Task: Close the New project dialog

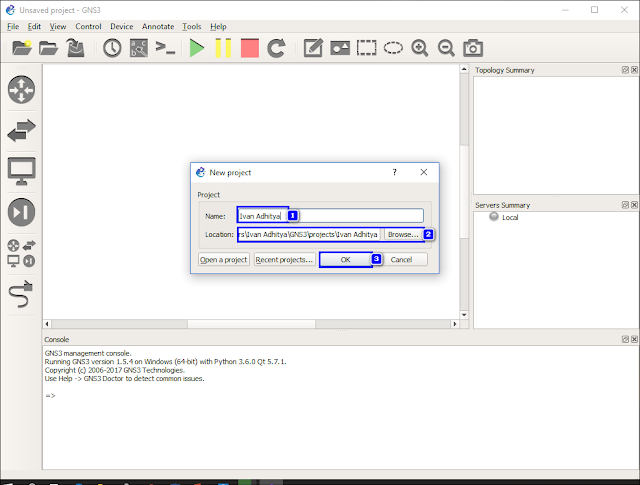Action: [x=424, y=172]
